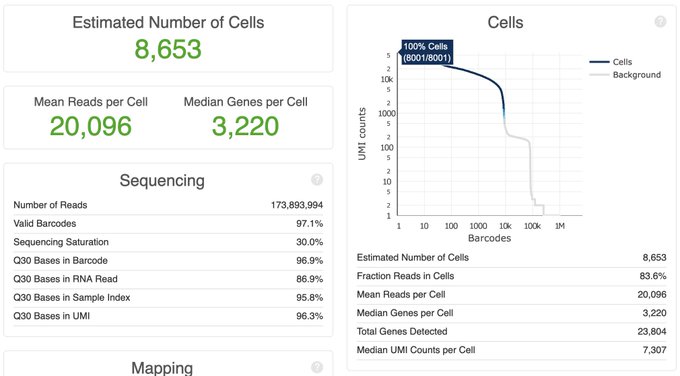Toggle the Cells legend line marker

point(599,62)
